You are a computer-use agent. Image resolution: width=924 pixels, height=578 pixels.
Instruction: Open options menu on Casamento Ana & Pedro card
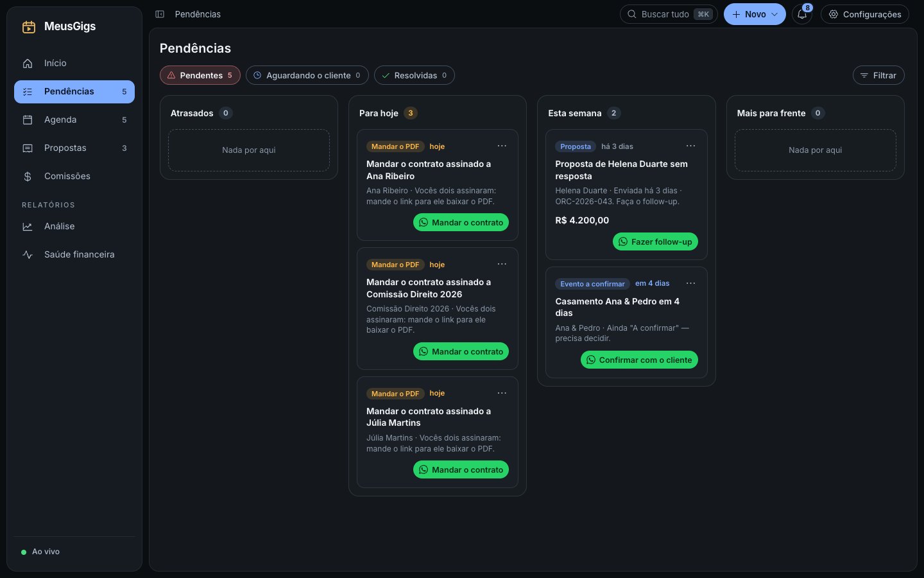690,283
